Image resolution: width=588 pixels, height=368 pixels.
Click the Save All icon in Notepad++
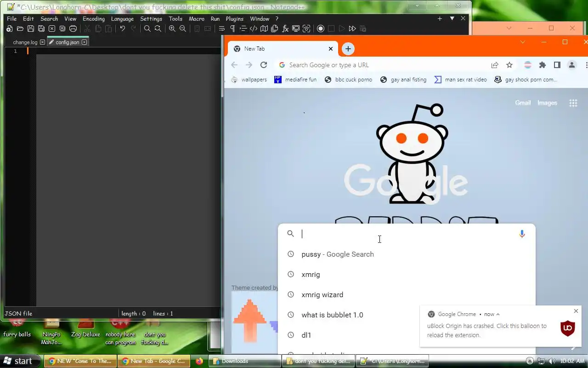click(x=41, y=29)
